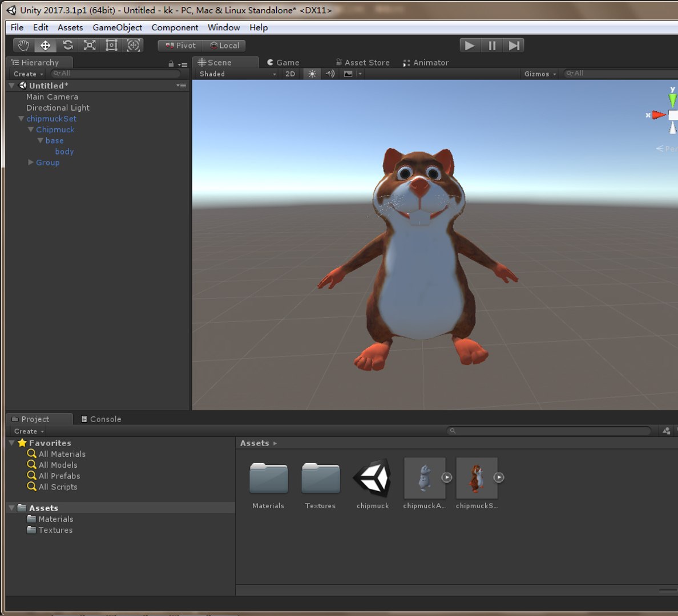Switch to the Animator tab
678x616 pixels.
[426, 63]
